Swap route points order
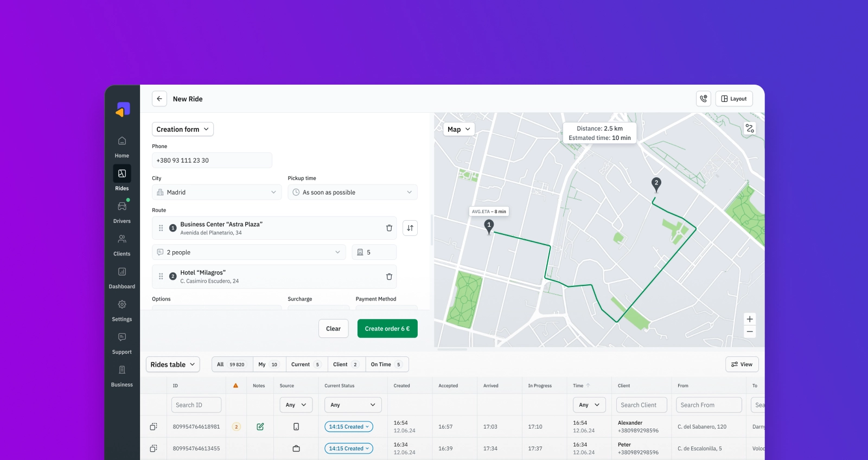This screenshot has height=460, width=868. pos(410,228)
